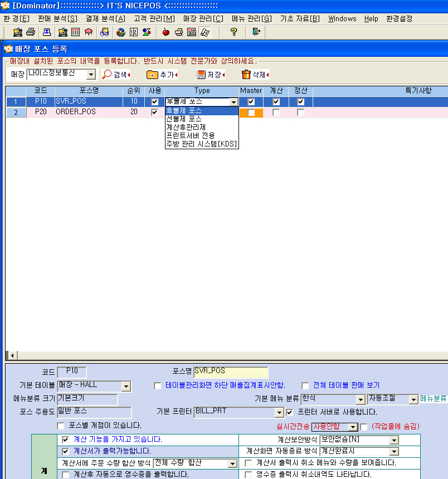Expand the 매장 store dropdown
This screenshot has width=448, height=479.
pyautogui.click(x=91, y=74)
